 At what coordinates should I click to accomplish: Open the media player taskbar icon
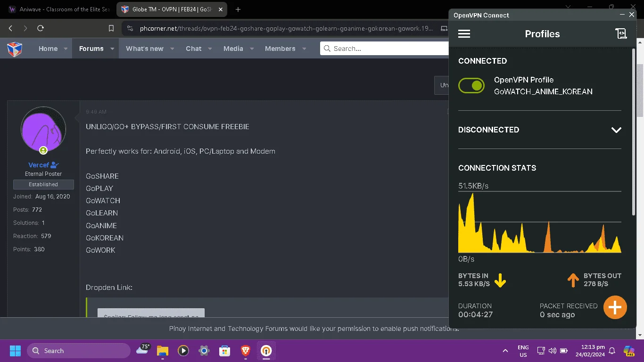(x=183, y=351)
